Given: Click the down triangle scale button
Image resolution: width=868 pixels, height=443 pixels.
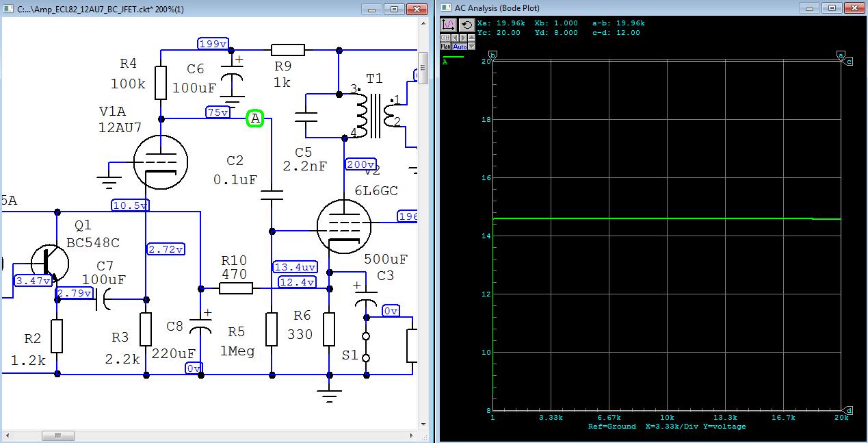Looking at the screenshot, I should pyautogui.click(x=471, y=46).
